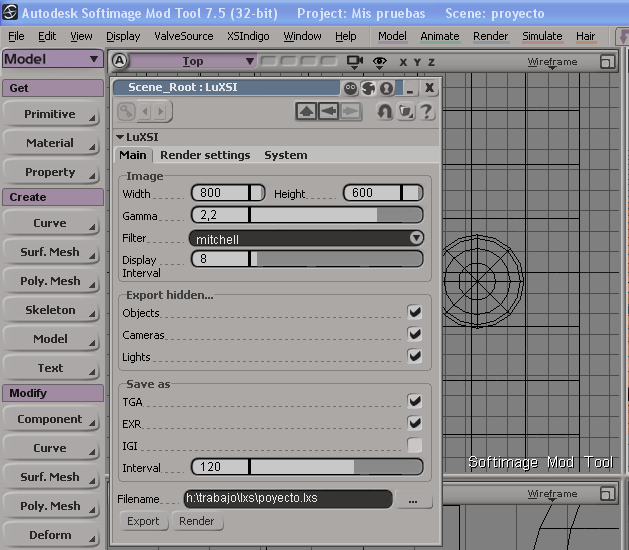The width and height of the screenshot is (629, 550).
Task: Open the File menu
Action: 16,37
